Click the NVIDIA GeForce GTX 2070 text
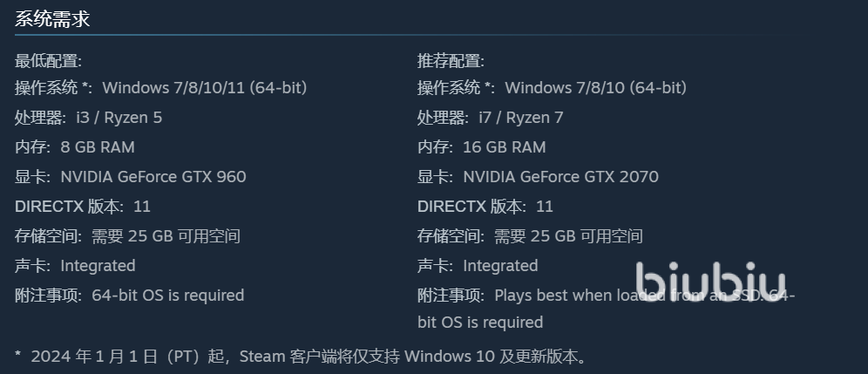The height and width of the screenshot is (374, 868). pyautogui.click(x=560, y=177)
